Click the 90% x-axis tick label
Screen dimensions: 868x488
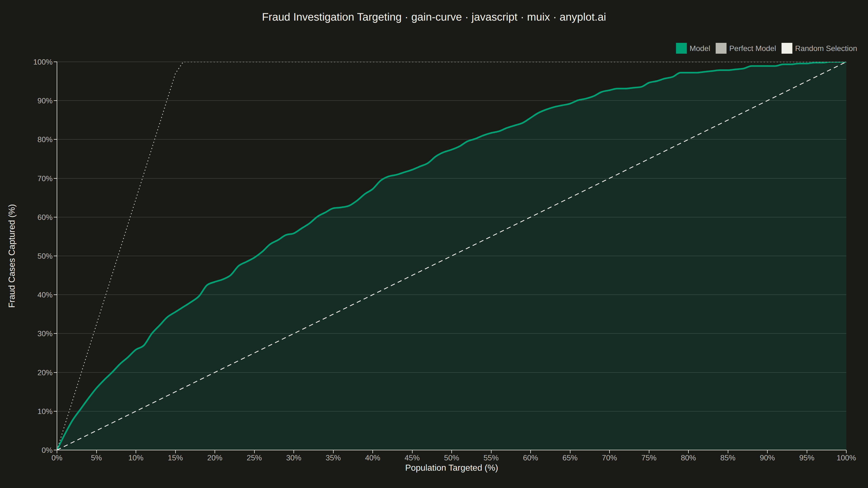point(767,458)
